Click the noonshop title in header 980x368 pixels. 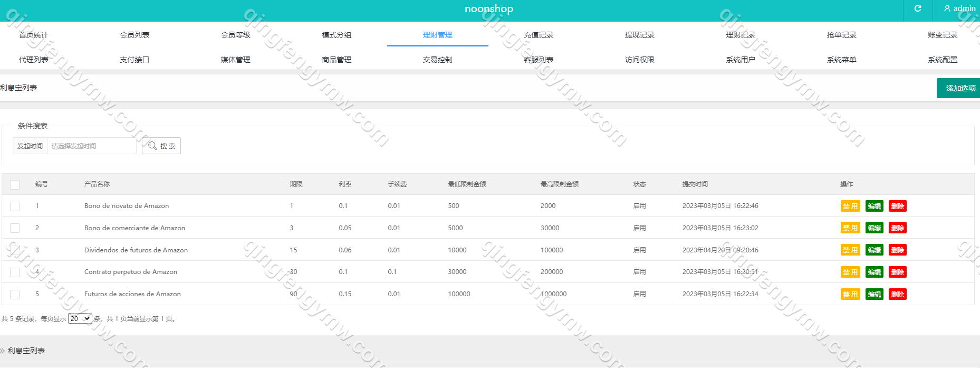point(489,9)
